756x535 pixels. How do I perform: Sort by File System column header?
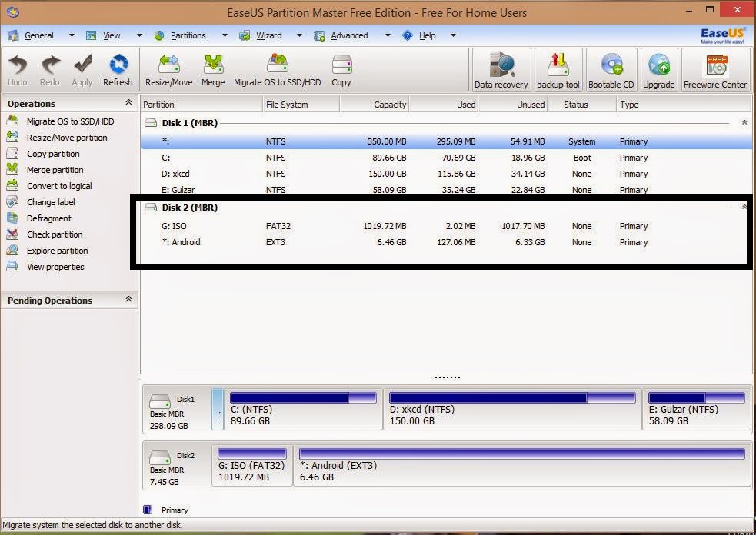point(301,105)
